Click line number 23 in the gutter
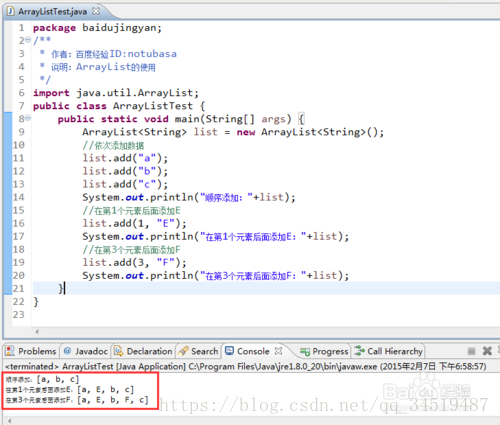 pos(18,315)
